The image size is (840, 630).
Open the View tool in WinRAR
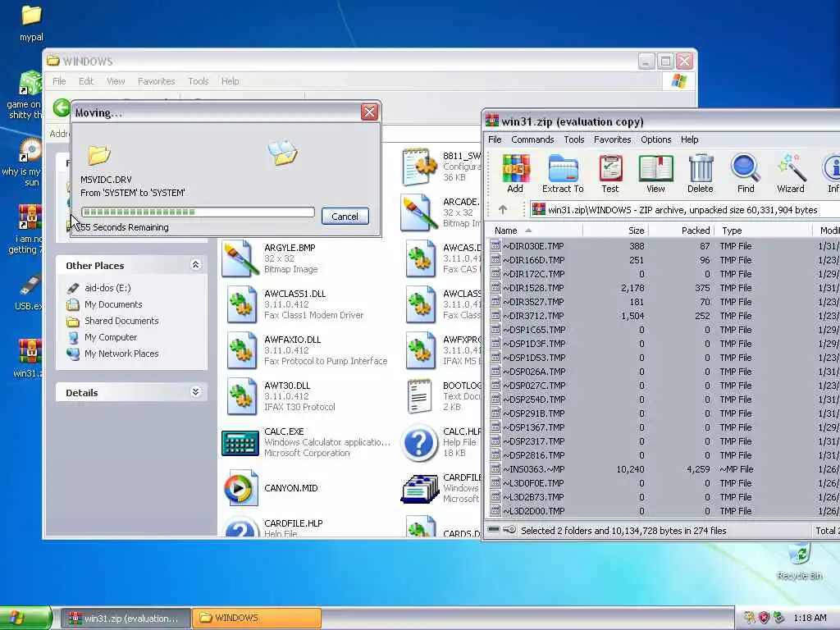(x=655, y=173)
